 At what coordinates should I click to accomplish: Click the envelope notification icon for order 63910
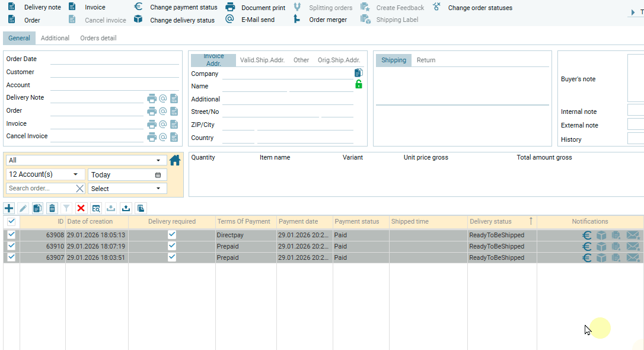tap(633, 246)
